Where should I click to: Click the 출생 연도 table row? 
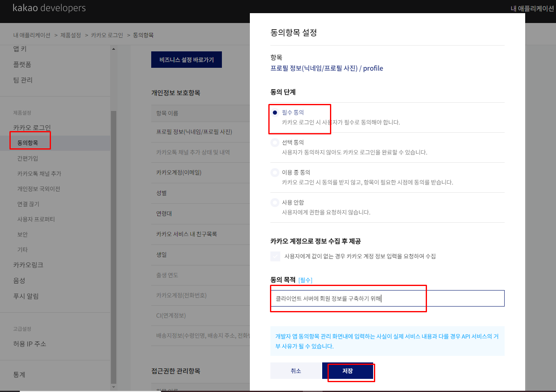coord(201,275)
